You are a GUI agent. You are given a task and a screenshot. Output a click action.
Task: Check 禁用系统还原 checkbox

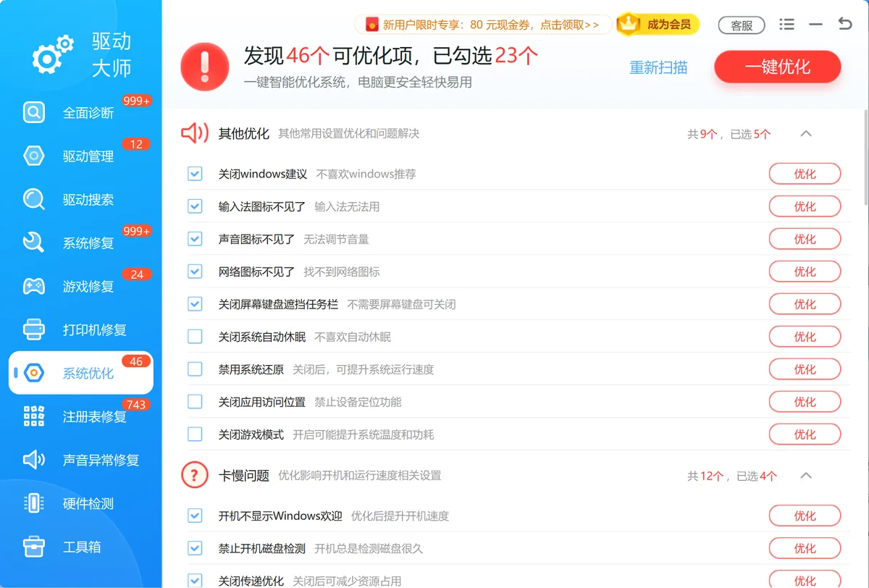pyautogui.click(x=195, y=369)
